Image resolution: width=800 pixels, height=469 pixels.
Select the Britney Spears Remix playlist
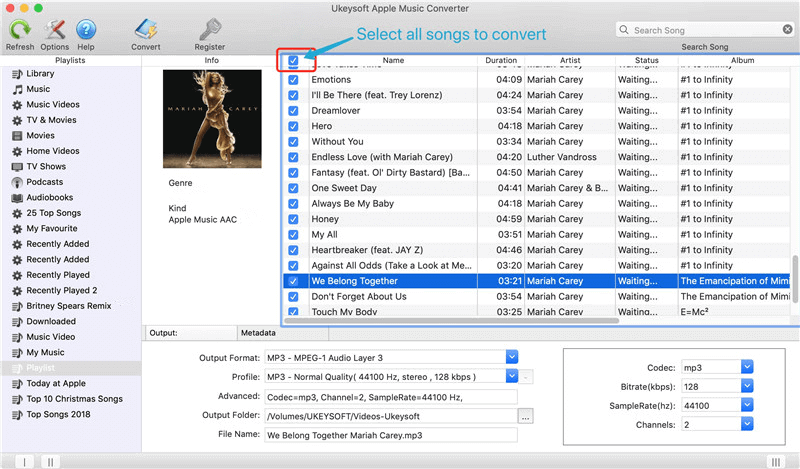[x=68, y=306]
